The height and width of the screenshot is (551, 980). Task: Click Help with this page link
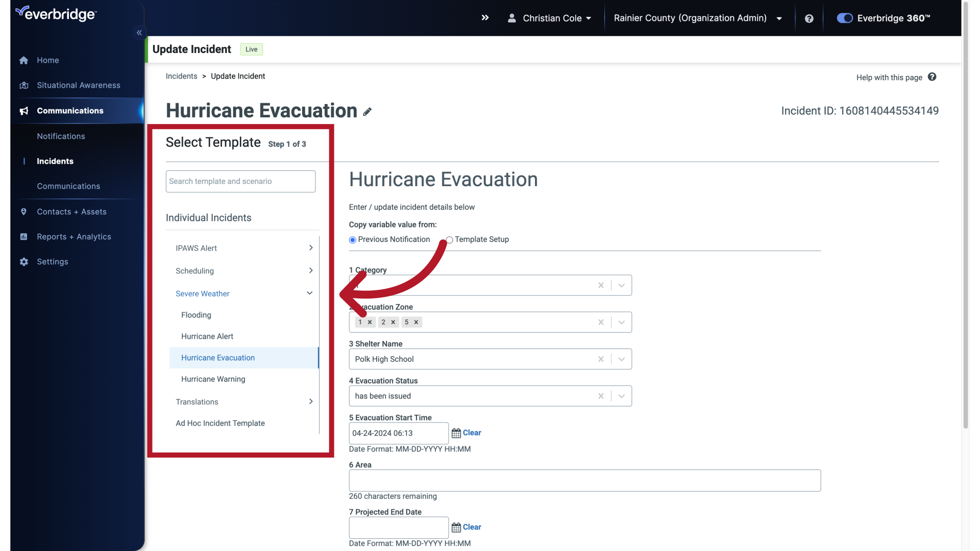(x=889, y=78)
